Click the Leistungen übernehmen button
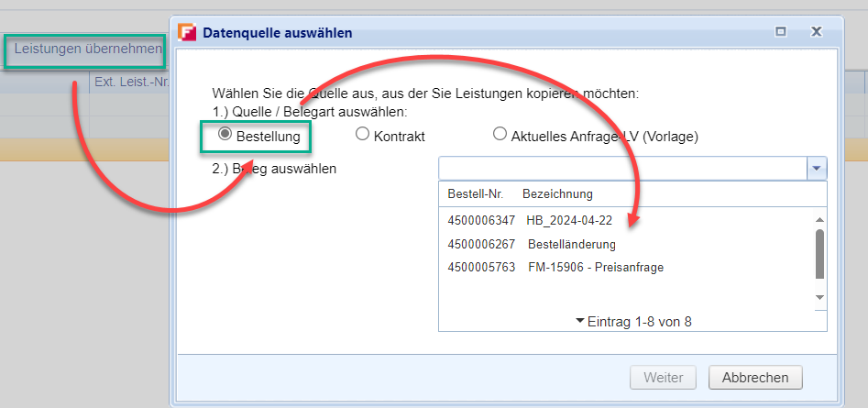The image size is (868, 408). click(x=87, y=50)
